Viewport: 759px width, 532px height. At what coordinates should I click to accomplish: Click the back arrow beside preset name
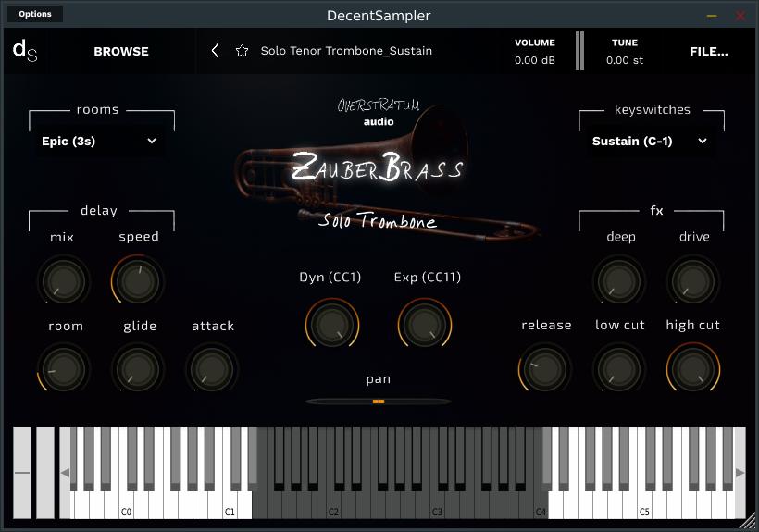[215, 51]
